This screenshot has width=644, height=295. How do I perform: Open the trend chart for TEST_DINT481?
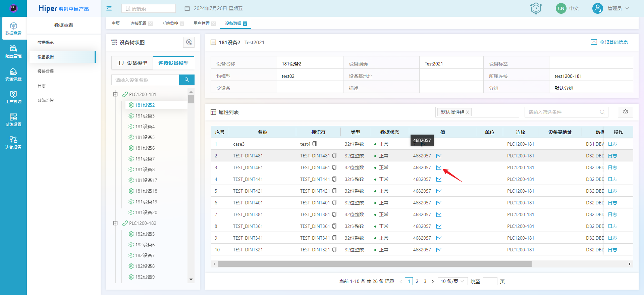click(x=439, y=156)
